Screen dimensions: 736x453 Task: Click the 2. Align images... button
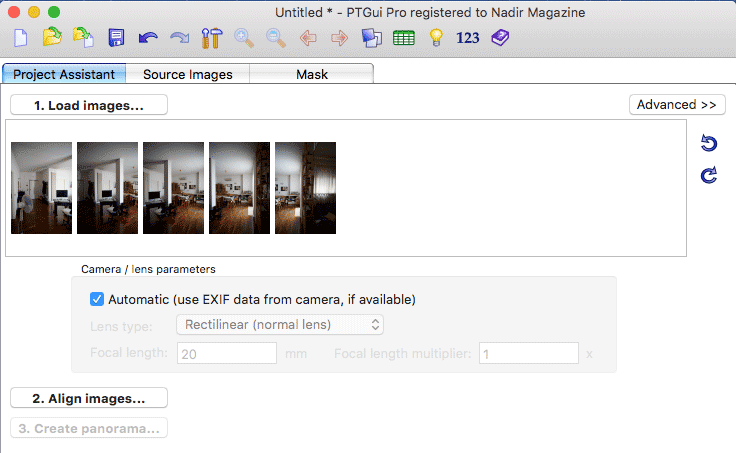(89, 398)
